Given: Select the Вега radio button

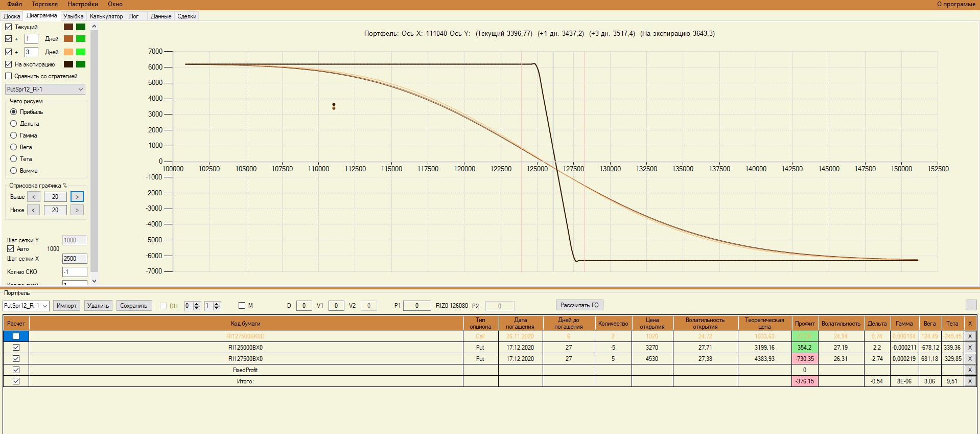Looking at the screenshot, I should pos(14,147).
